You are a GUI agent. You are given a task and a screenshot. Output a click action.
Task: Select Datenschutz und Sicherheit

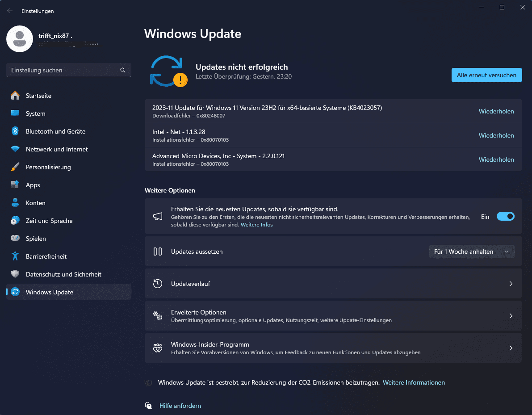pos(69,274)
